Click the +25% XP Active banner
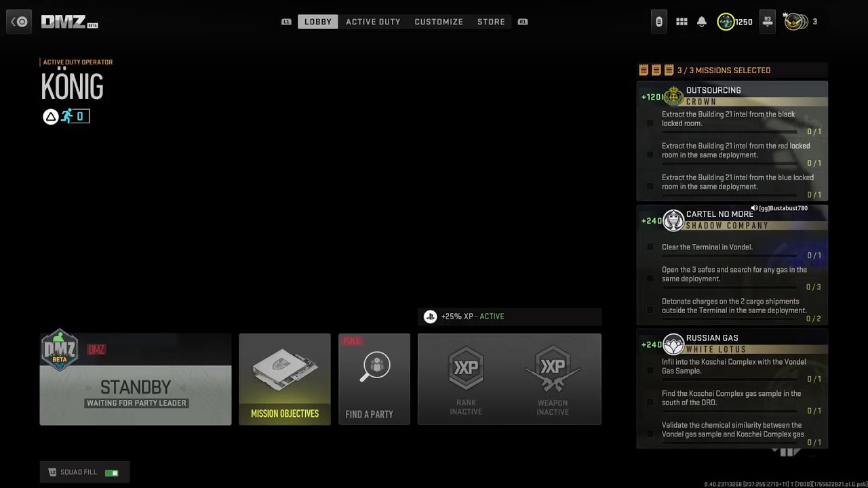This screenshot has width=868, height=488. (x=510, y=317)
